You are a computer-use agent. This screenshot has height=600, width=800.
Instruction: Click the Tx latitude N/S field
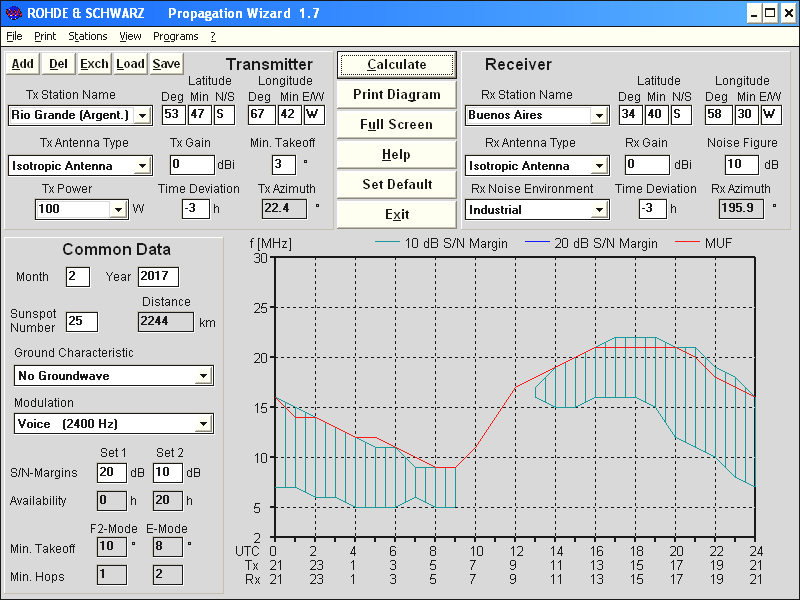pos(224,115)
